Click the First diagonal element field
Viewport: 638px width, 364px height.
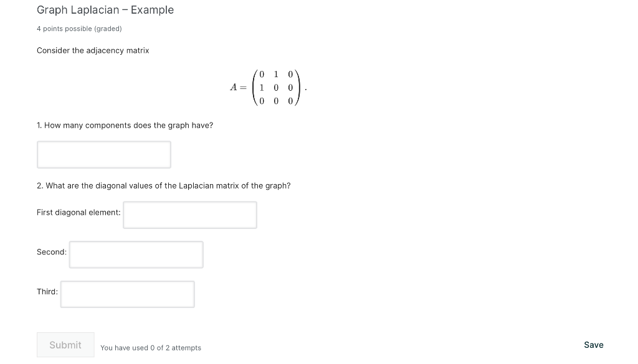pyautogui.click(x=189, y=215)
